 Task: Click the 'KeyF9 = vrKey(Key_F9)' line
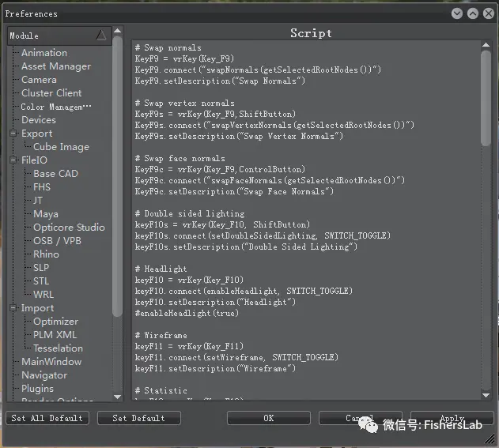pos(184,58)
